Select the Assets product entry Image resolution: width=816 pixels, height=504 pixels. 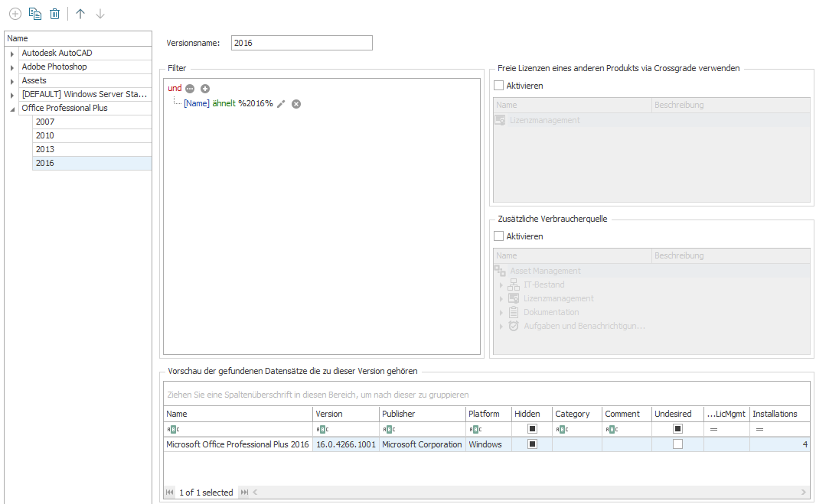85,80
